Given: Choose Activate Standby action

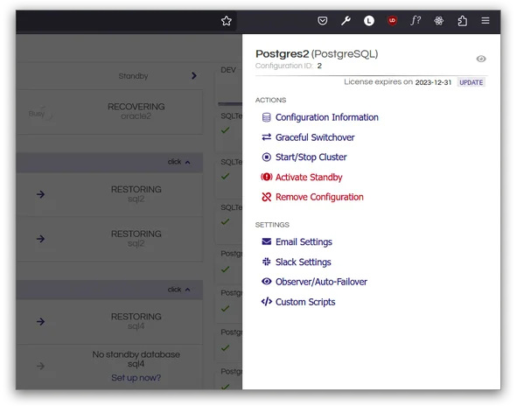Looking at the screenshot, I should coord(309,178).
